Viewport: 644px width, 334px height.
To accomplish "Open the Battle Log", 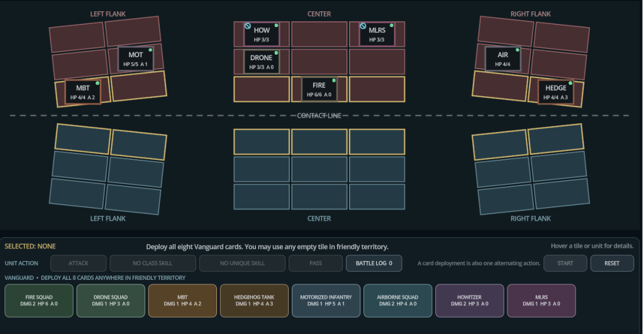I will (374, 264).
